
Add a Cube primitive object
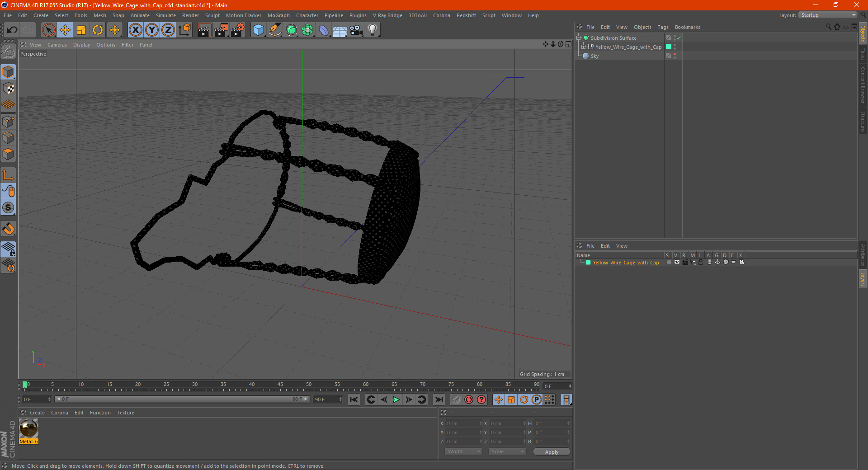pyautogui.click(x=258, y=30)
